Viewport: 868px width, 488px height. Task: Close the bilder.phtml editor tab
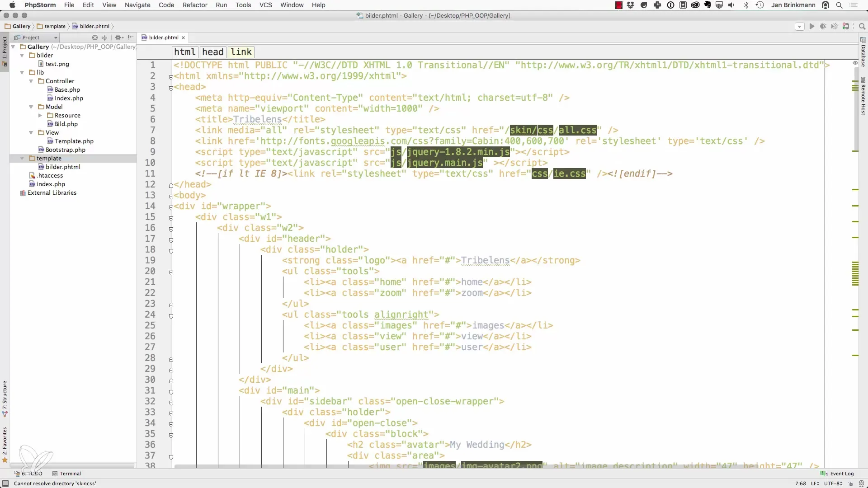pyautogui.click(x=183, y=38)
